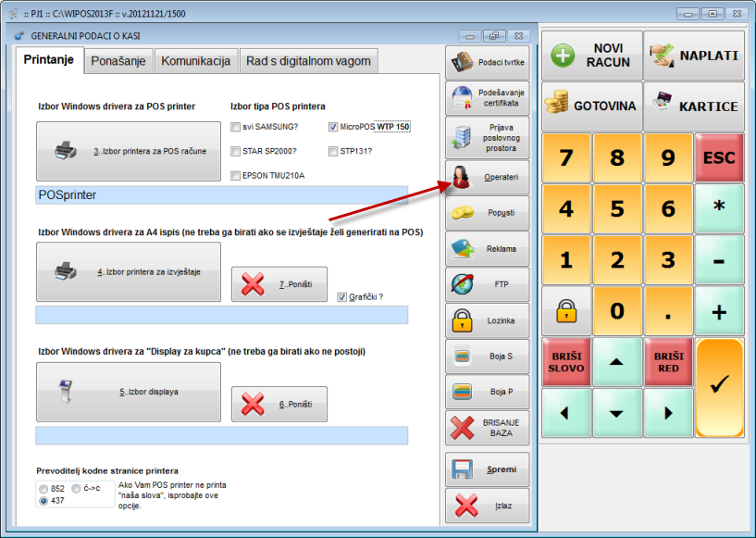Open the FTP settings button
This screenshot has height=538, width=756.
pos(488,284)
